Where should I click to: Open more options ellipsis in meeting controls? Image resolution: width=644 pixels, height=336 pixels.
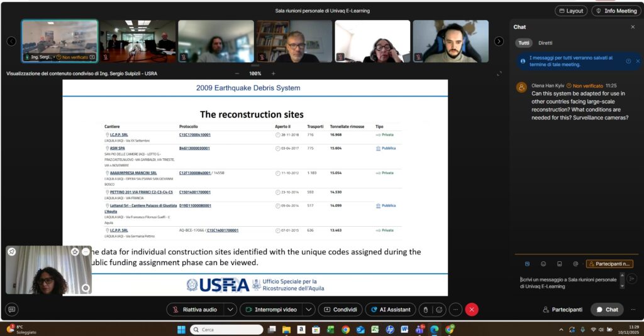pos(455,310)
